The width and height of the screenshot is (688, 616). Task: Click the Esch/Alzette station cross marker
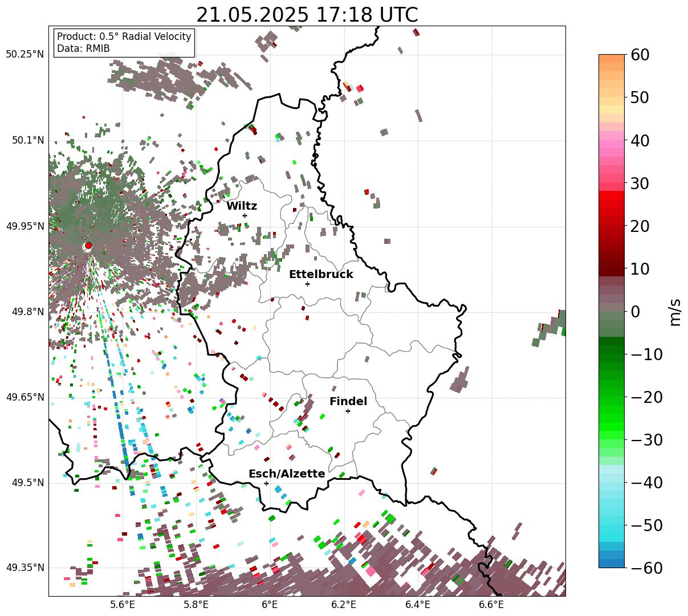(266, 483)
